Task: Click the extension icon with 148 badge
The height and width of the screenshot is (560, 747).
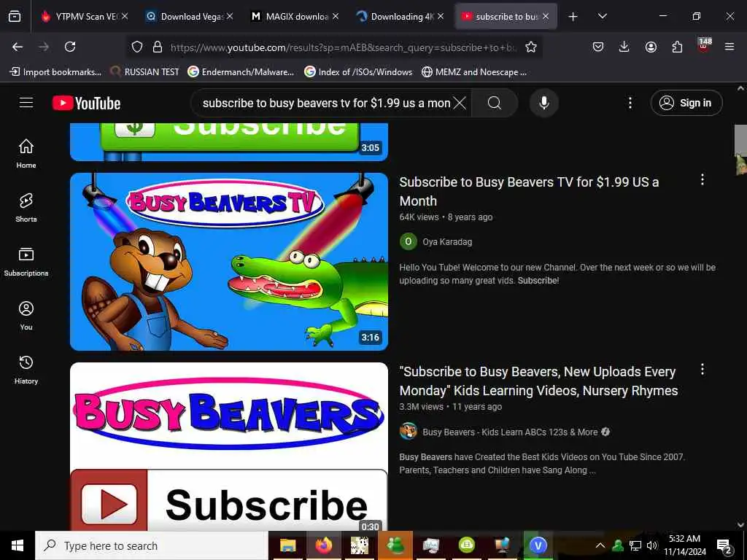Action: [x=704, y=46]
